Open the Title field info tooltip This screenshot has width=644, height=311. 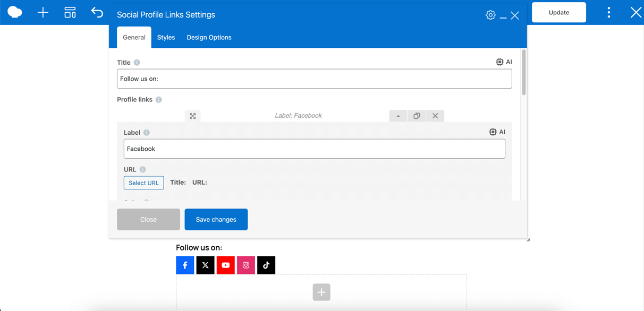coord(137,62)
